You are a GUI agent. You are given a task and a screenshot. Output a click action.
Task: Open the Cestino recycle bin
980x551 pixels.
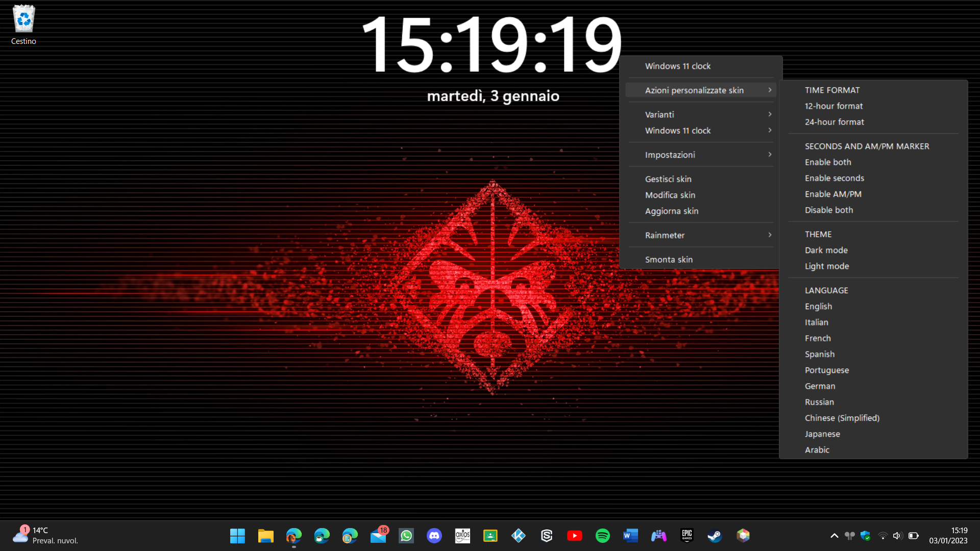23,20
